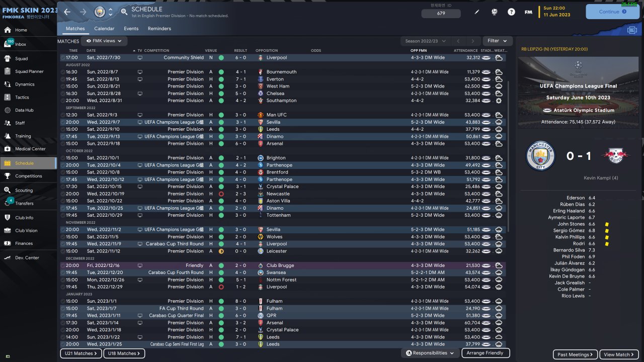
Task: Open Past Meetings
Action: 576,354
